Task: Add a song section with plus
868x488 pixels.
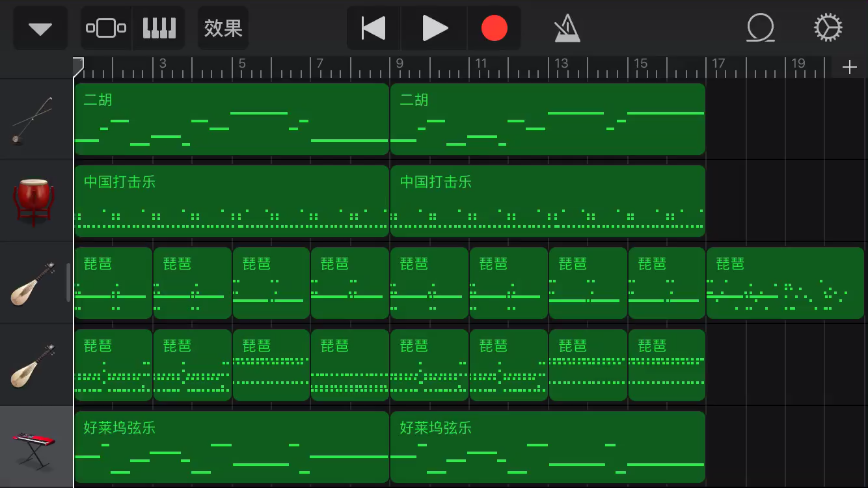Action: click(x=849, y=68)
